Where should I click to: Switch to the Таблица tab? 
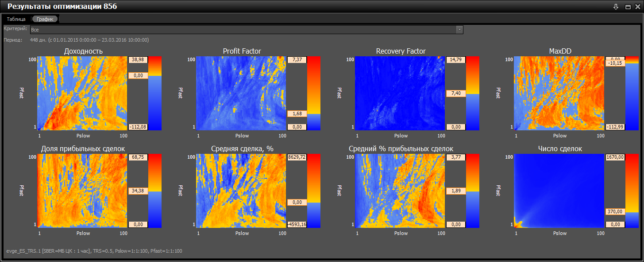[x=16, y=19]
